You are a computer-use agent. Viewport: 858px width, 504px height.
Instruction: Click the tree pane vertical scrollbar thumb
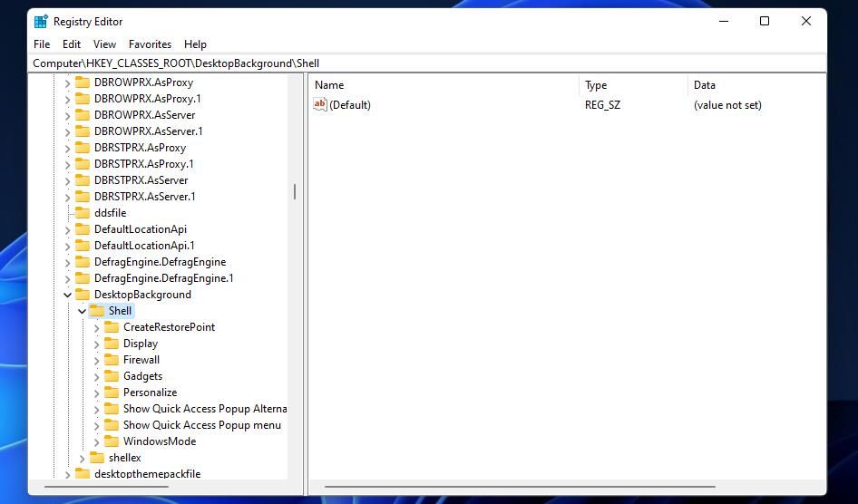[295, 191]
